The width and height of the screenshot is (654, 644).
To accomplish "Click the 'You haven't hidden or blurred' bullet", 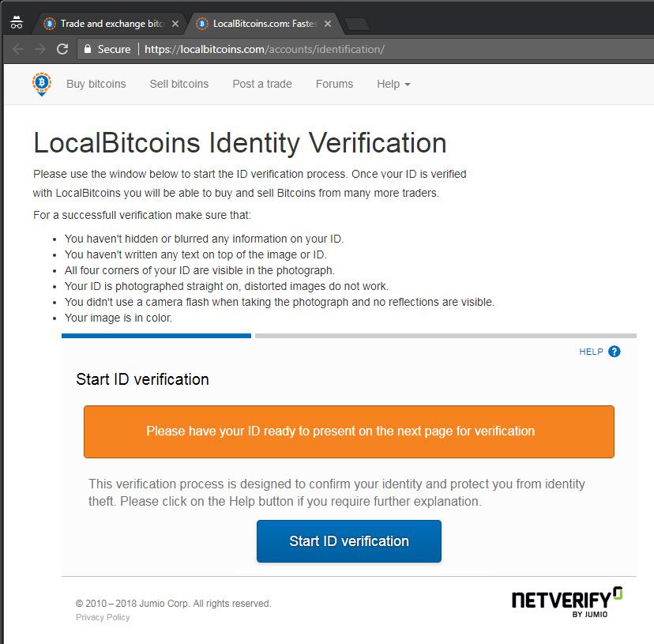I will click(204, 239).
